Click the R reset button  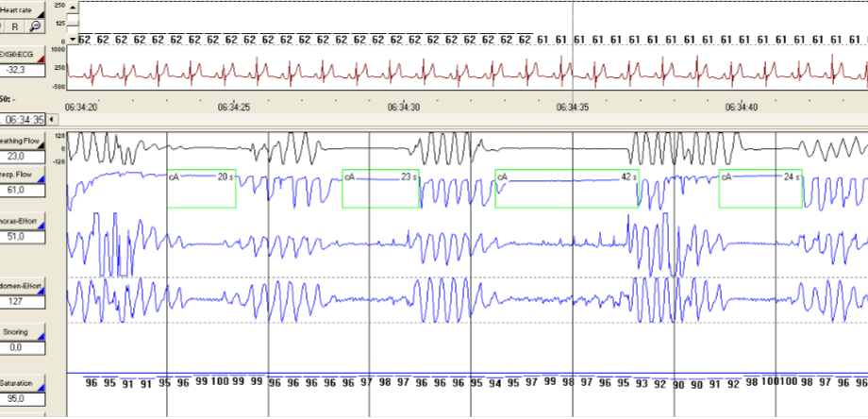15,26
